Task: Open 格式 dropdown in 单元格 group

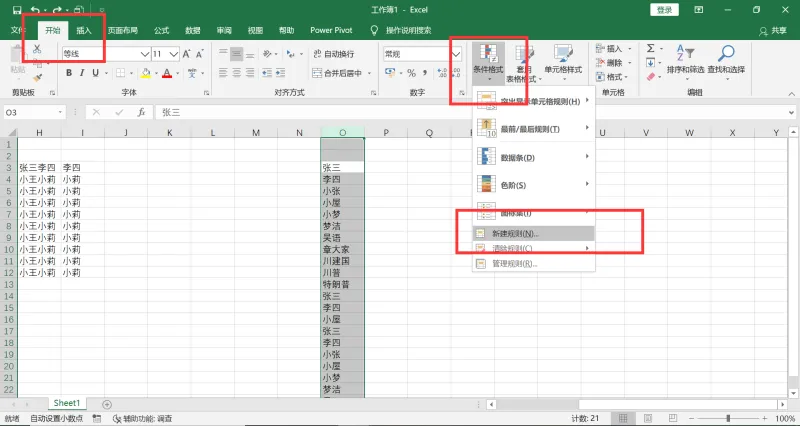Action: pos(612,77)
